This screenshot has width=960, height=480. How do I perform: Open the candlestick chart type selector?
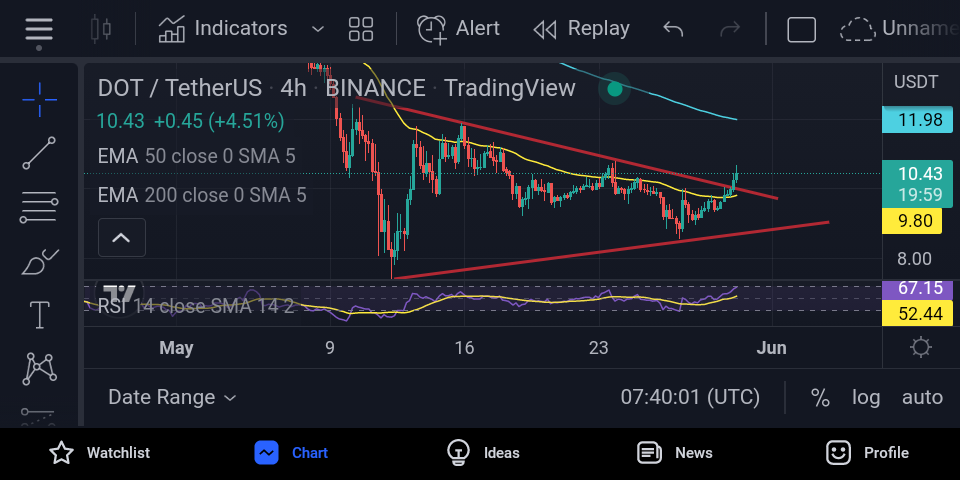tap(100, 28)
